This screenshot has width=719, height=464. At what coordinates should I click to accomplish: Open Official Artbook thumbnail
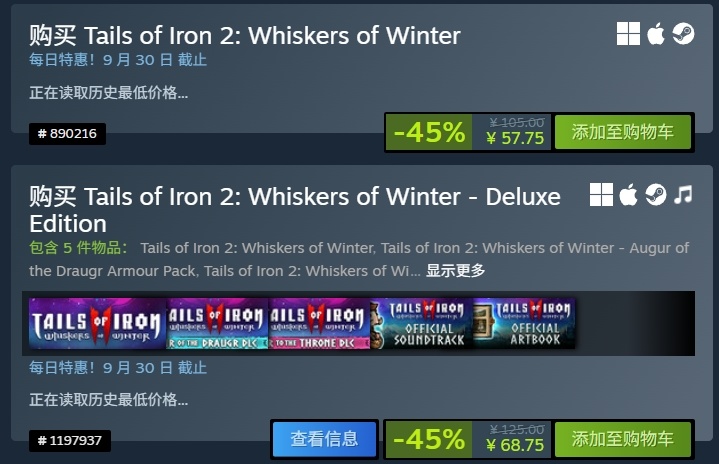(x=524, y=324)
